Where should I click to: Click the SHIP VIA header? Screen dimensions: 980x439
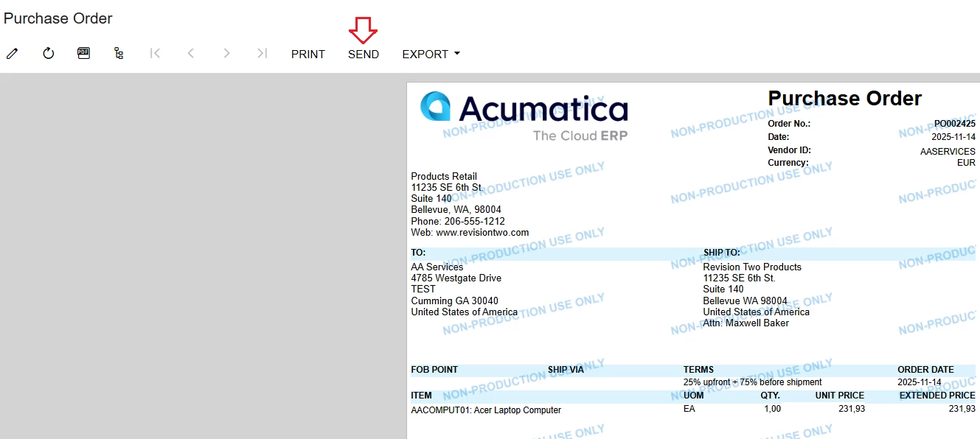click(x=566, y=370)
